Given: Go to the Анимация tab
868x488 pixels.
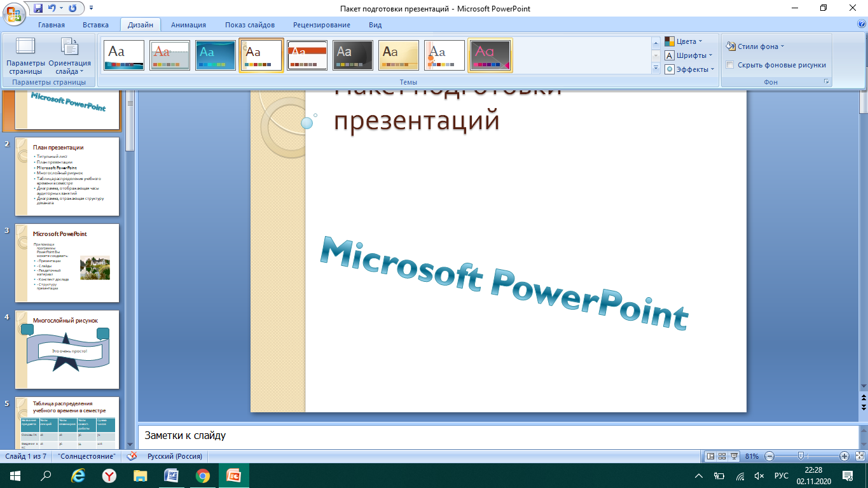Looking at the screenshot, I should pos(188,25).
